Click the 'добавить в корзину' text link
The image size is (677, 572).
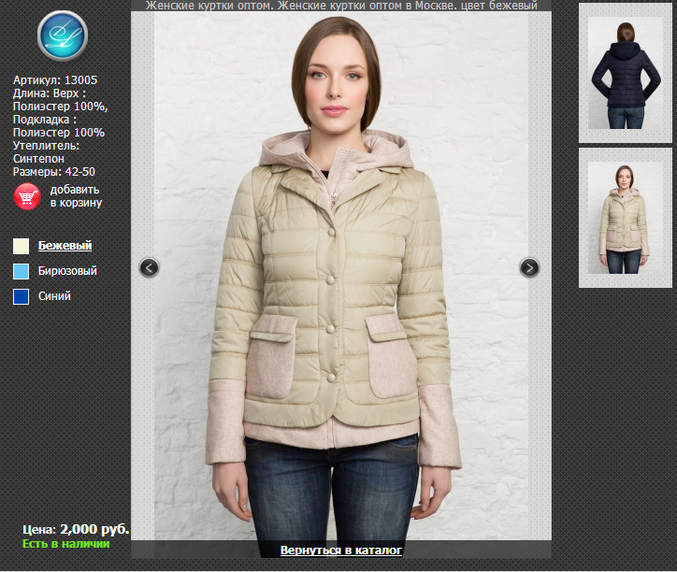[75, 196]
